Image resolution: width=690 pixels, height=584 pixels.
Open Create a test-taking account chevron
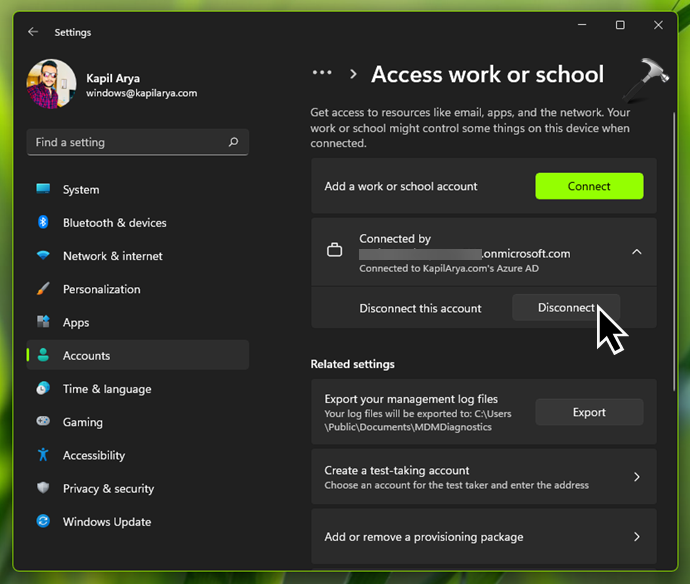636,477
